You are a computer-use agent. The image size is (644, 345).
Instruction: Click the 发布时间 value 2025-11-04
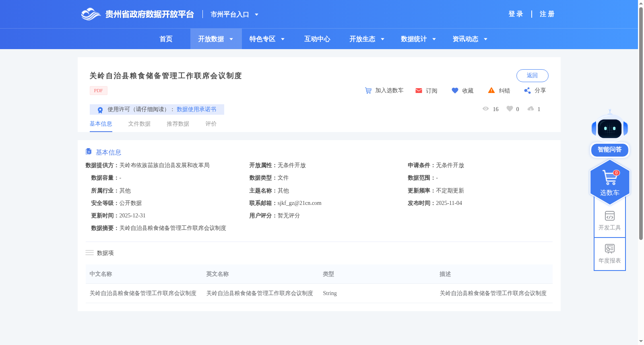pyautogui.click(x=449, y=203)
